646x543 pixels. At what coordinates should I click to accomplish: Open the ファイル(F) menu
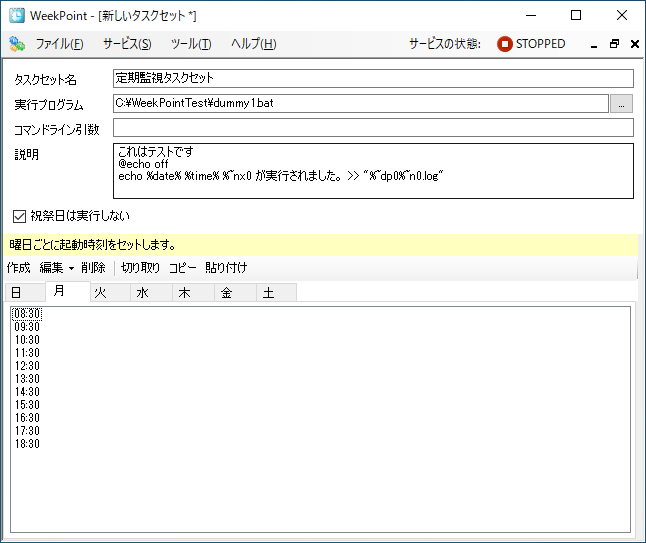point(59,44)
